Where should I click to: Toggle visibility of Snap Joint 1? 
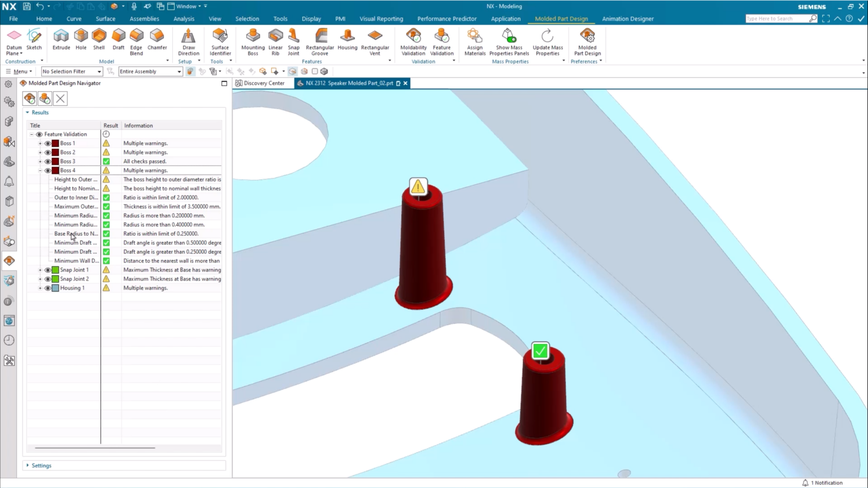tap(48, 270)
